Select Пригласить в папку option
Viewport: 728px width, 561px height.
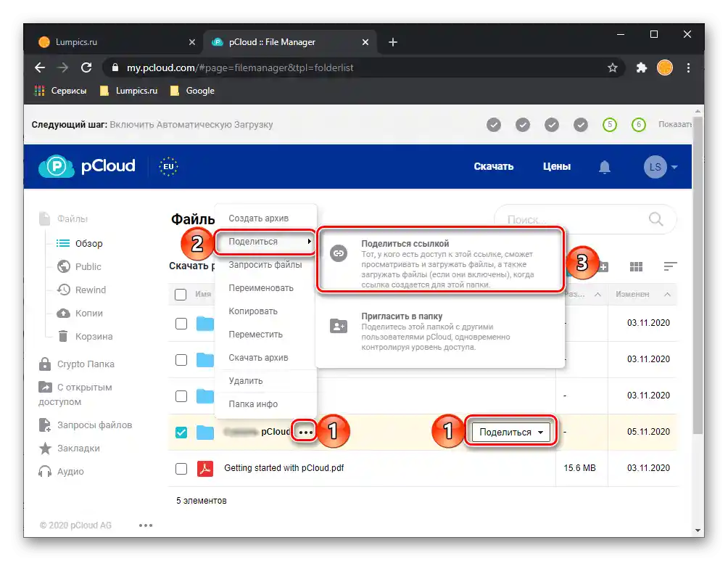click(x=440, y=331)
